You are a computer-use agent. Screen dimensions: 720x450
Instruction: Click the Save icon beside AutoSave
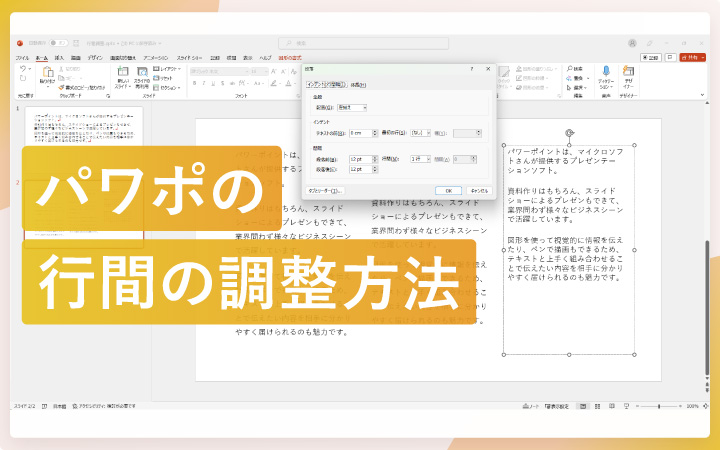click(76, 43)
